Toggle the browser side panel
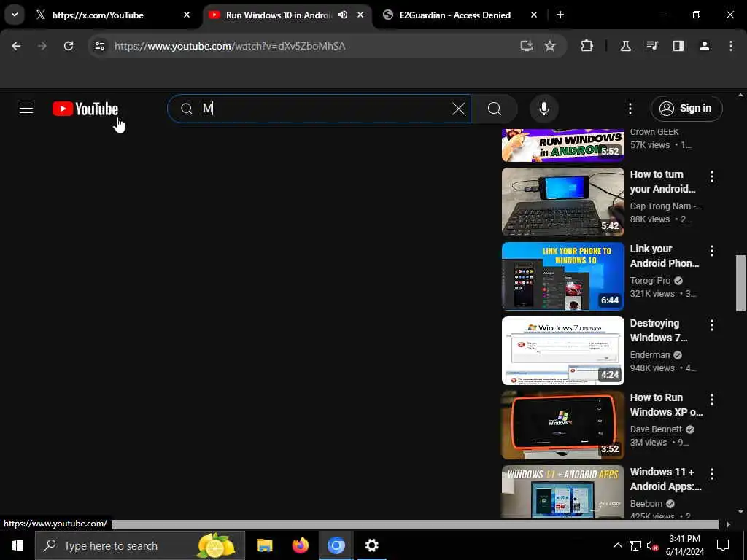Screen dimensions: 747x560 (678, 46)
